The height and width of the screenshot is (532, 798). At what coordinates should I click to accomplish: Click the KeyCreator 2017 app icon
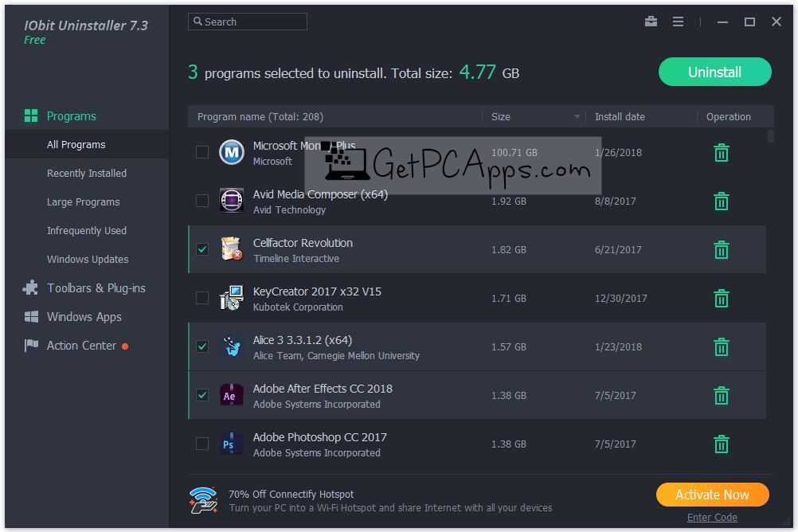(x=232, y=298)
